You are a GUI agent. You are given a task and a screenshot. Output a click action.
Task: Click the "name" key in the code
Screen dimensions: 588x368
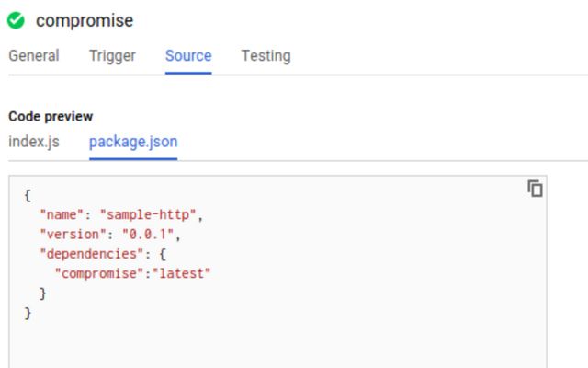(x=62, y=214)
